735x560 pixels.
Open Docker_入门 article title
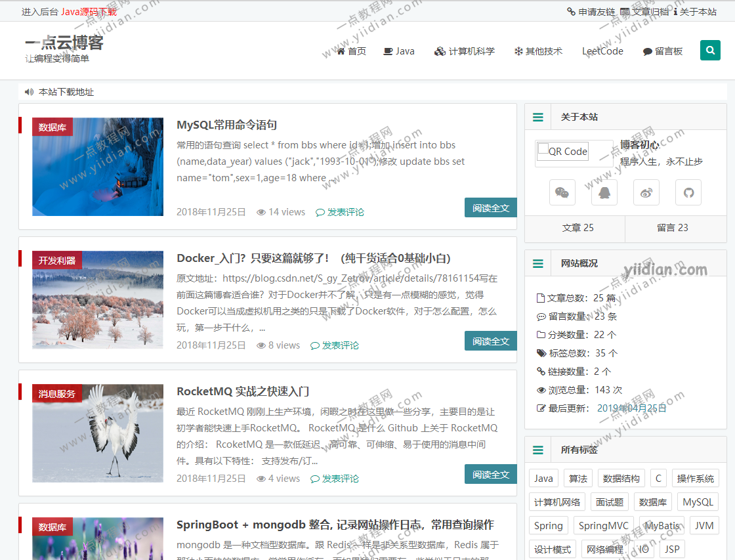pyautogui.click(x=314, y=258)
